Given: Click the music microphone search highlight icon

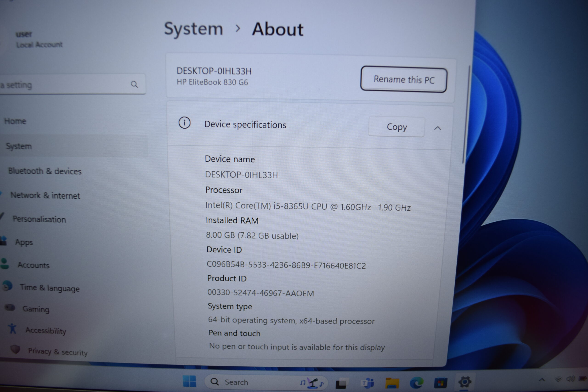Looking at the screenshot, I should click(x=312, y=383).
